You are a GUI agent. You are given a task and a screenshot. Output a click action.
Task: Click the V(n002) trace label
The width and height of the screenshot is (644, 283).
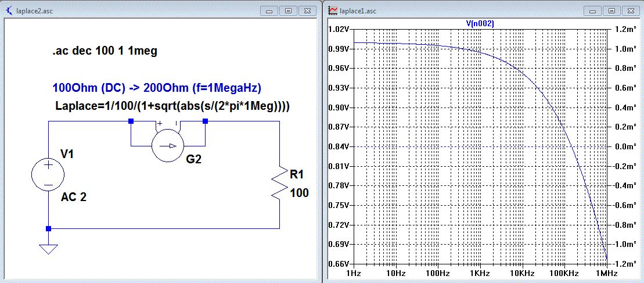(480, 23)
